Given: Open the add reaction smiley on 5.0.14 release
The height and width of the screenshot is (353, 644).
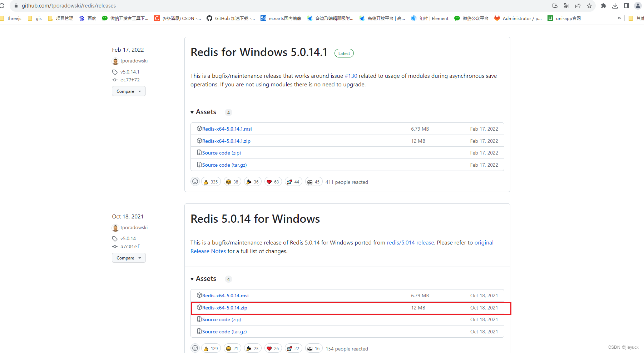Looking at the screenshot, I should (x=195, y=348).
